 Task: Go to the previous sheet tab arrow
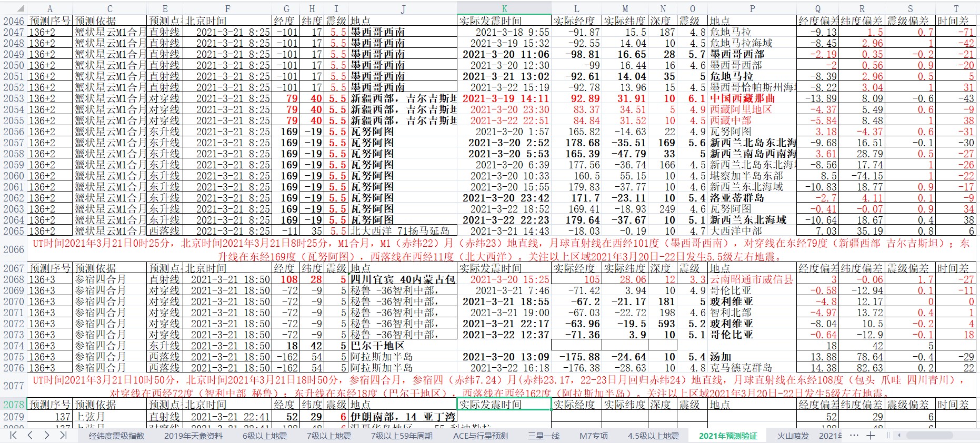30,435
